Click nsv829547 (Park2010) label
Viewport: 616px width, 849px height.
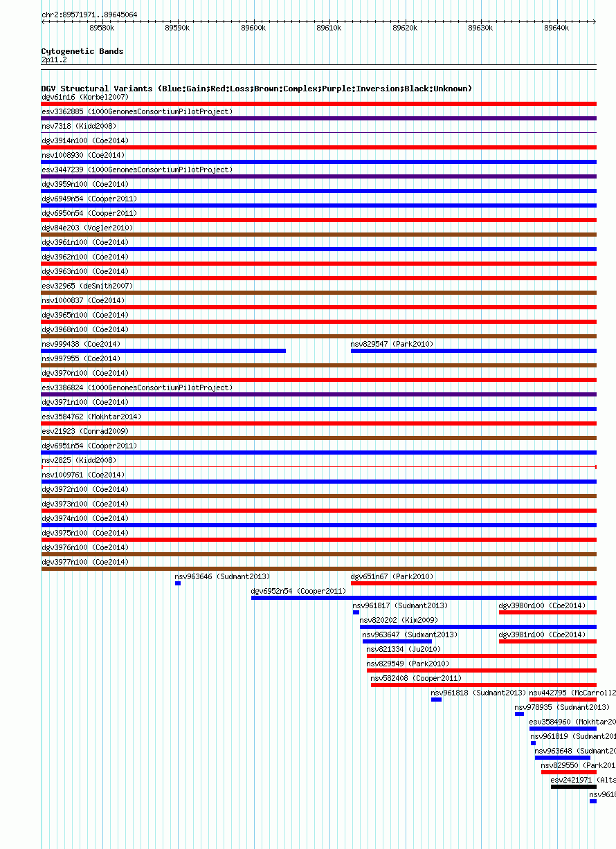point(392,345)
